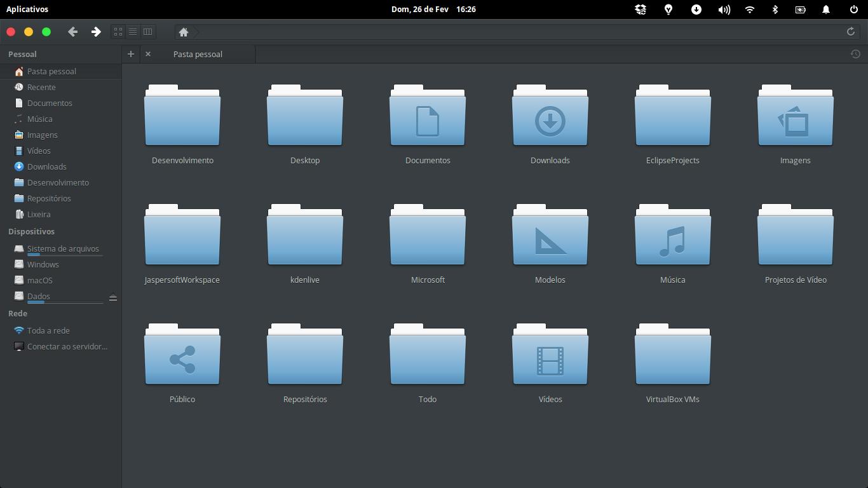Click the home icon in the path bar

[184, 32]
